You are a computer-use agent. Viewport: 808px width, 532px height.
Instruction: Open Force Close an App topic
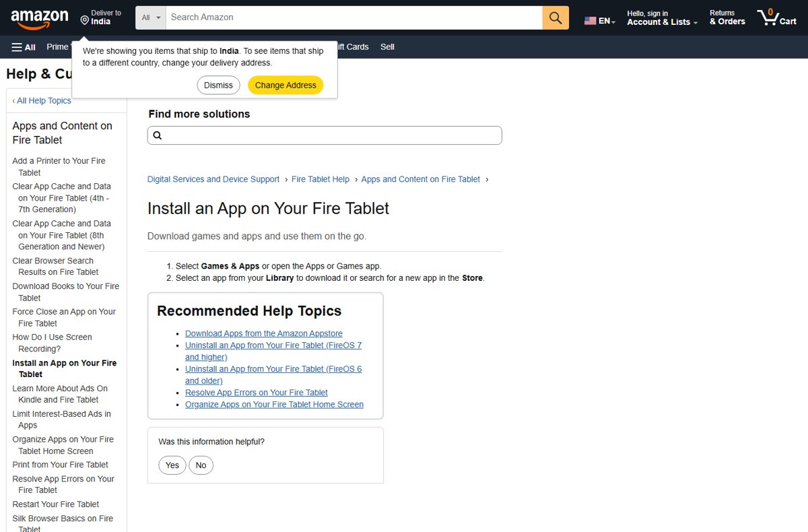click(64, 317)
